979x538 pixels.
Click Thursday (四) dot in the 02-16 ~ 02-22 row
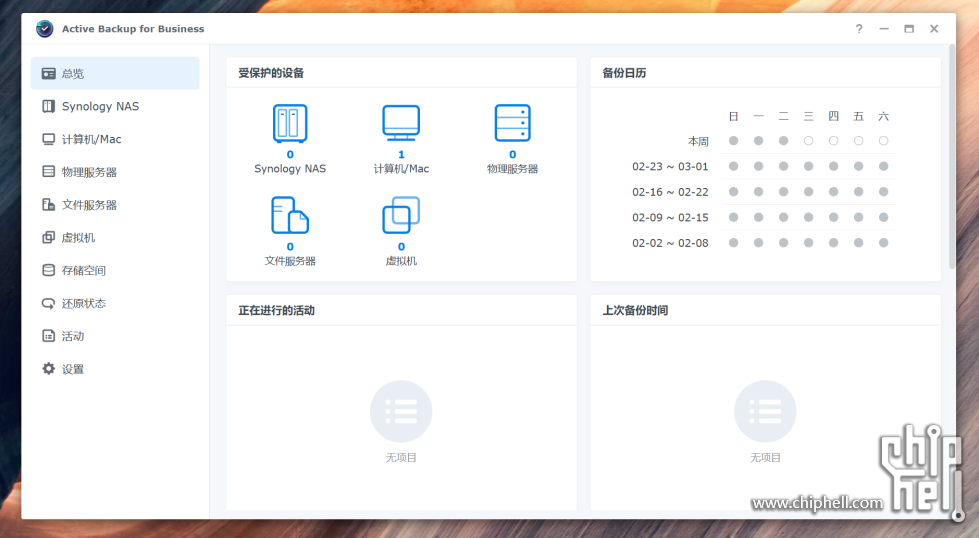[834, 192]
